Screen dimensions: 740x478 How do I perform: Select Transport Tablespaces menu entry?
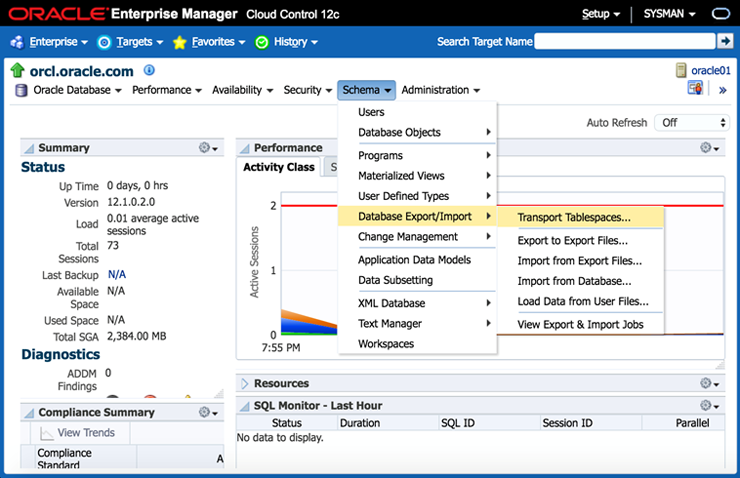[574, 217]
